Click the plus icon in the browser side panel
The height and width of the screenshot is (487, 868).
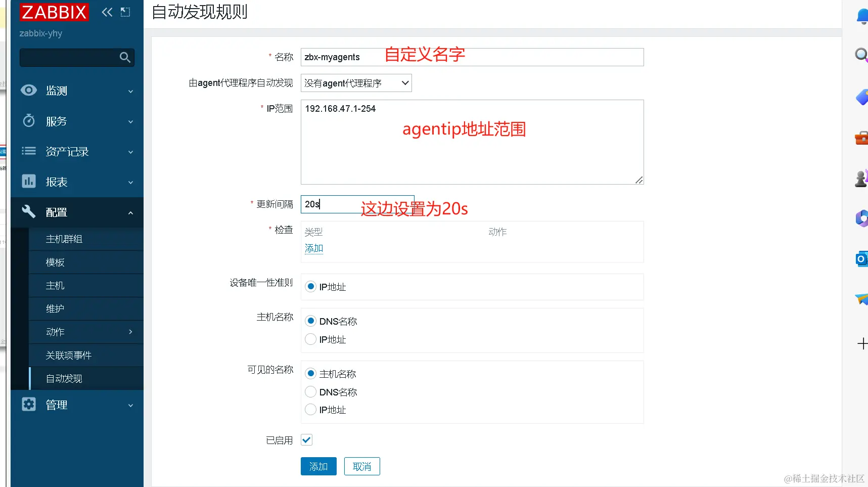tap(862, 344)
